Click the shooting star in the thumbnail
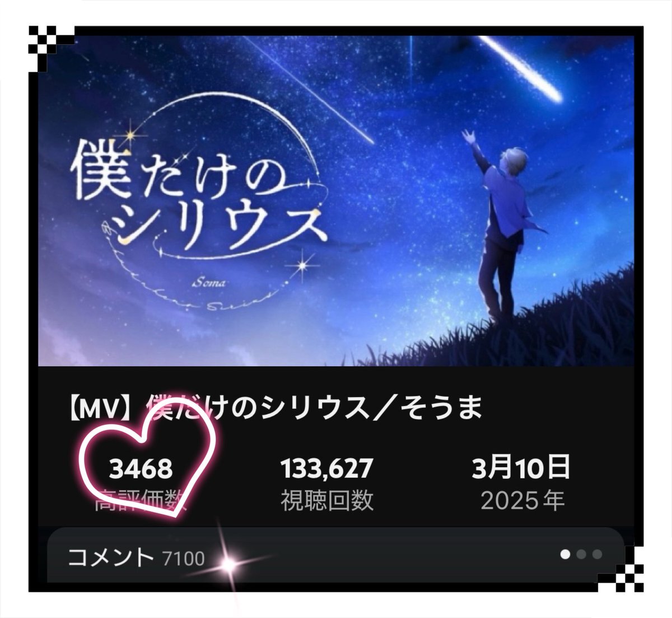 pos(521,68)
